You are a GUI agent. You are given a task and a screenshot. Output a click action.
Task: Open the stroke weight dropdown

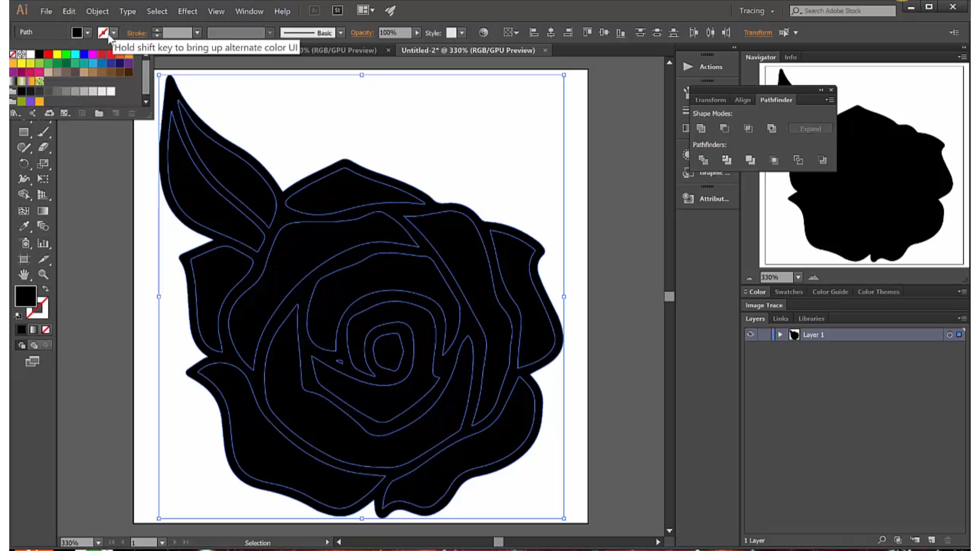tap(197, 33)
